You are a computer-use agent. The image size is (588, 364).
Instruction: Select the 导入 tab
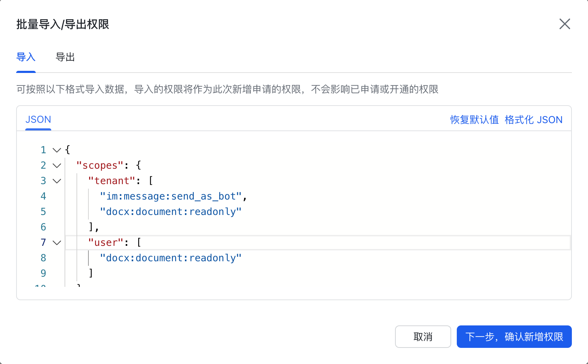[26, 57]
